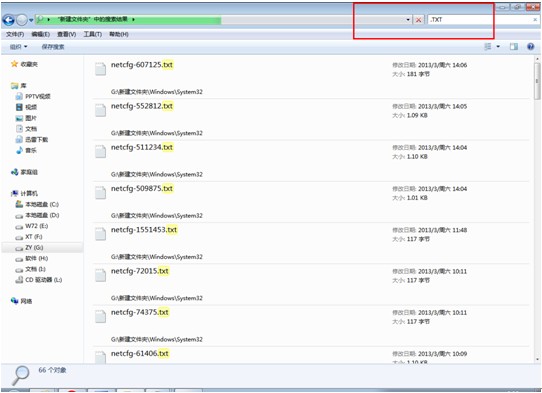The image size is (542, 393).
Task: Select 网络 in the navigation pane
Action: pos(21,301)
